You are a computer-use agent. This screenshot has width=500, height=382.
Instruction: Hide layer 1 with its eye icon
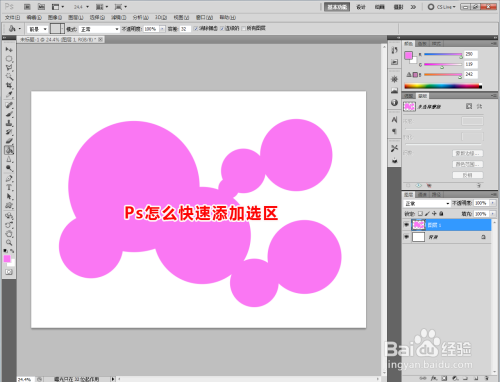point(406,225)
